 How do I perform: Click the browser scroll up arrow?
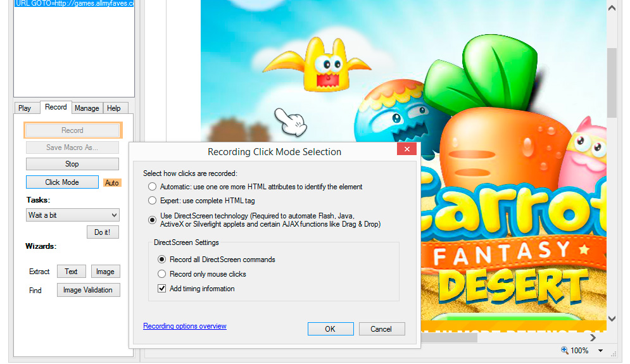[612, 8]
